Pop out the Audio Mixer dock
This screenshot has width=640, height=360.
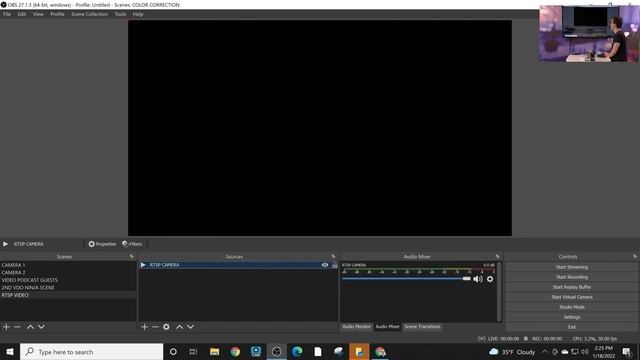[x=497, y=256]
